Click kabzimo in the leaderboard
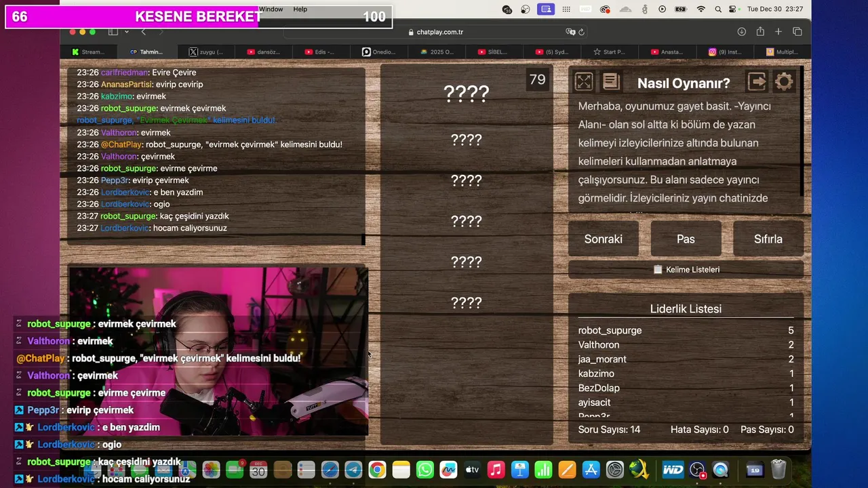868x488 pixels. click(x=596, y=373)
